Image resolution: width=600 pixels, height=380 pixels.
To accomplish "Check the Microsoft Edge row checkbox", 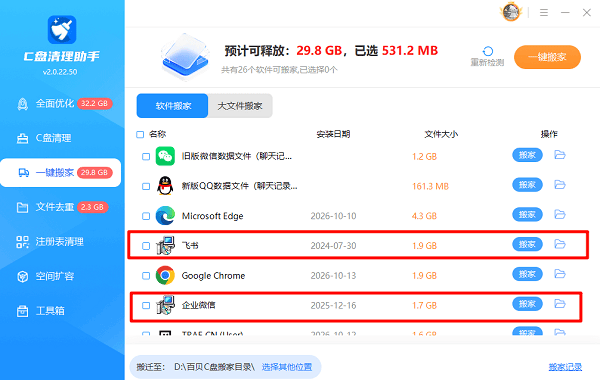I will click(x=146, y=216).
